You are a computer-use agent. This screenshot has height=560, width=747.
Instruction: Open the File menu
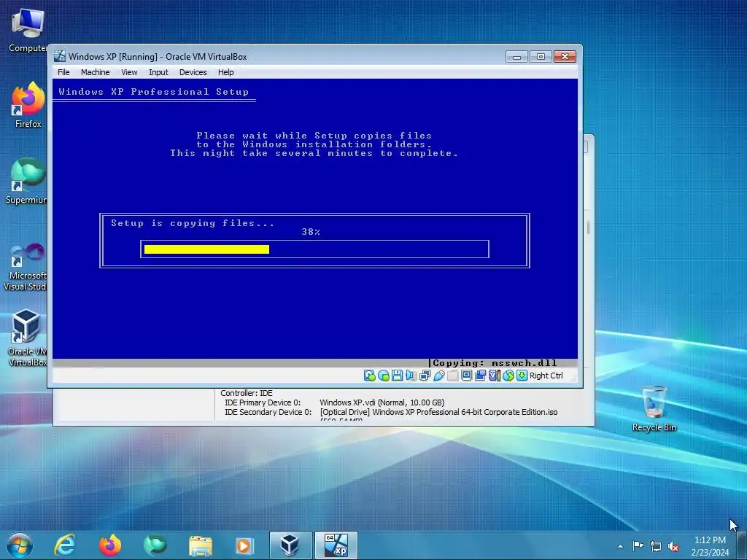click(63, 72)
